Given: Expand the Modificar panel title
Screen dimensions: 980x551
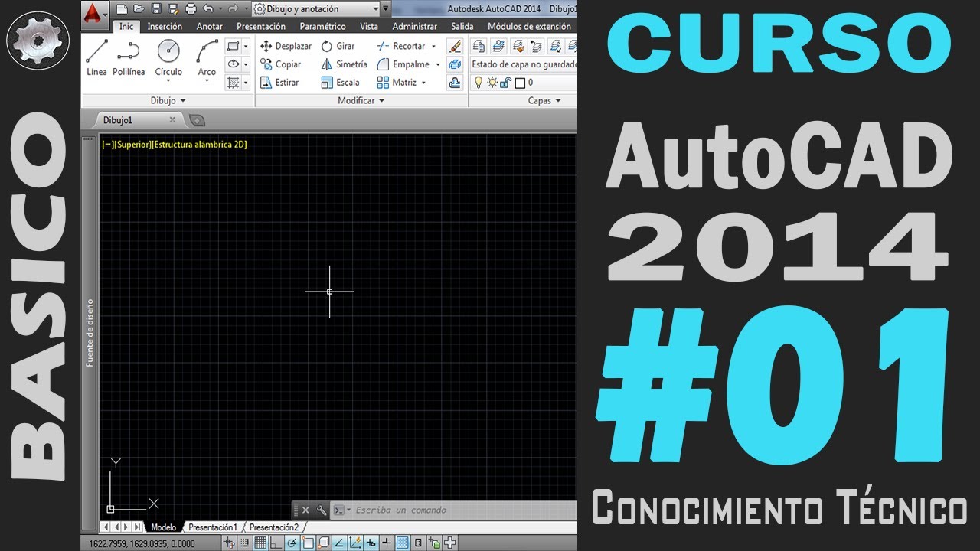Looking at the screenshot, I should pyautogui.click(x=361, y=100).
